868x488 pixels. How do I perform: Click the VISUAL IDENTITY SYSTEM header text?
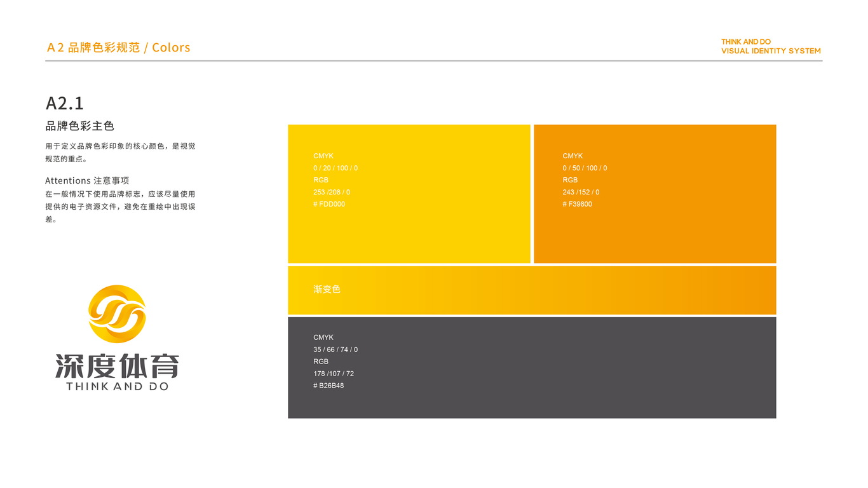[771, 51]
